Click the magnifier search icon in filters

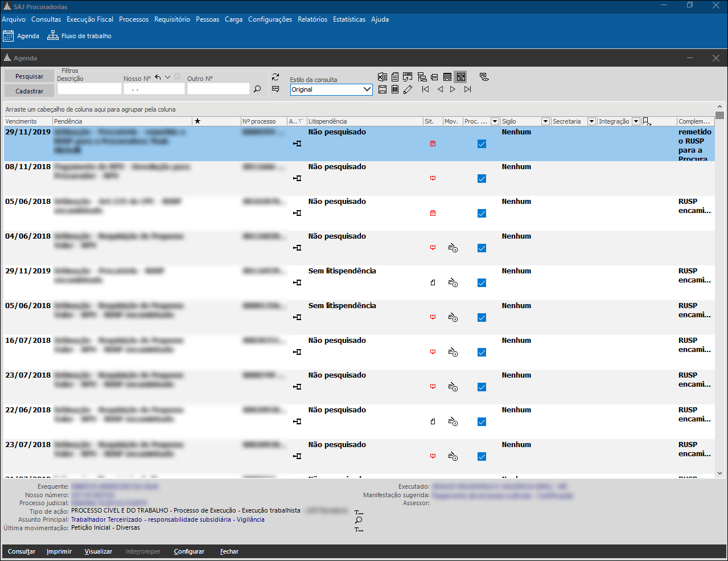click(257, 89)
